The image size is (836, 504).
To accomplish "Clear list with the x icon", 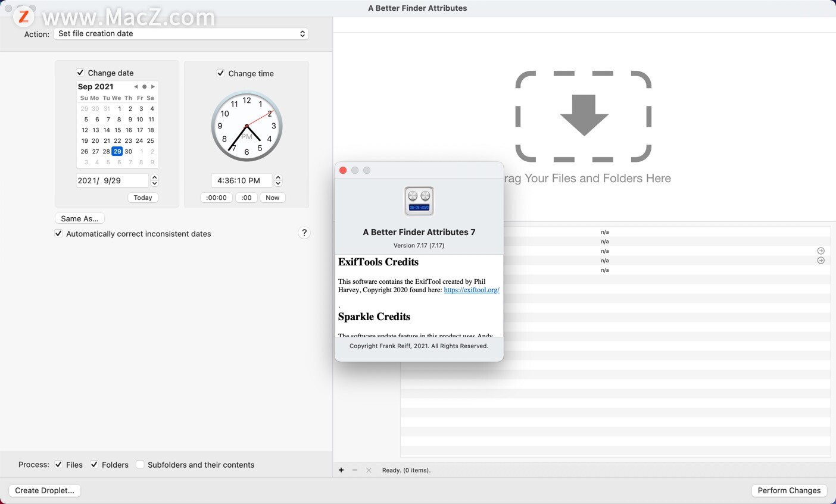I will pyautogui.click(x=369, y=470).
